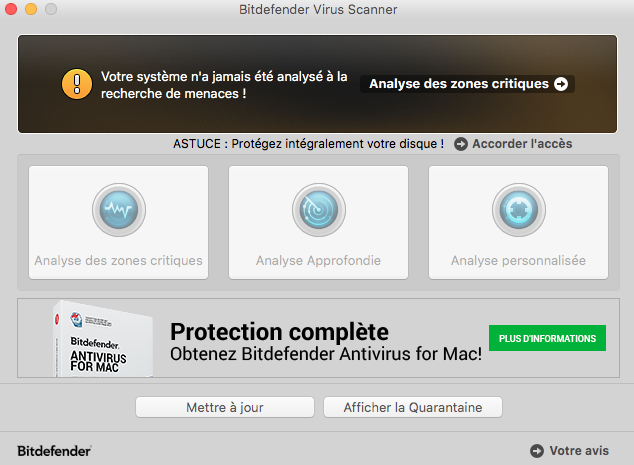Select the Analyse personnalisée tile label
This screenshot has width=634, height=465.
click(518, 260)
